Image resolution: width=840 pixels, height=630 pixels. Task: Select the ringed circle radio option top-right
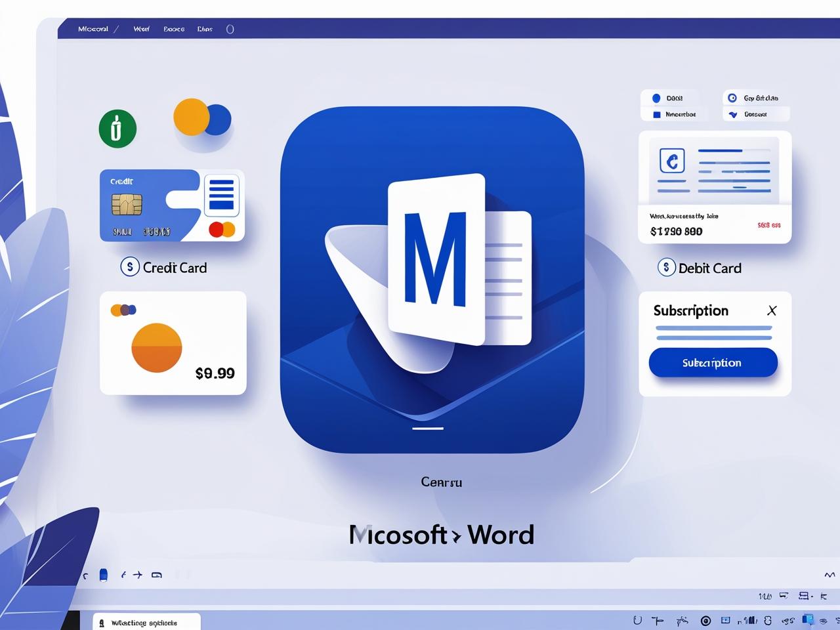pyautogui.click(x=732, y=98)
